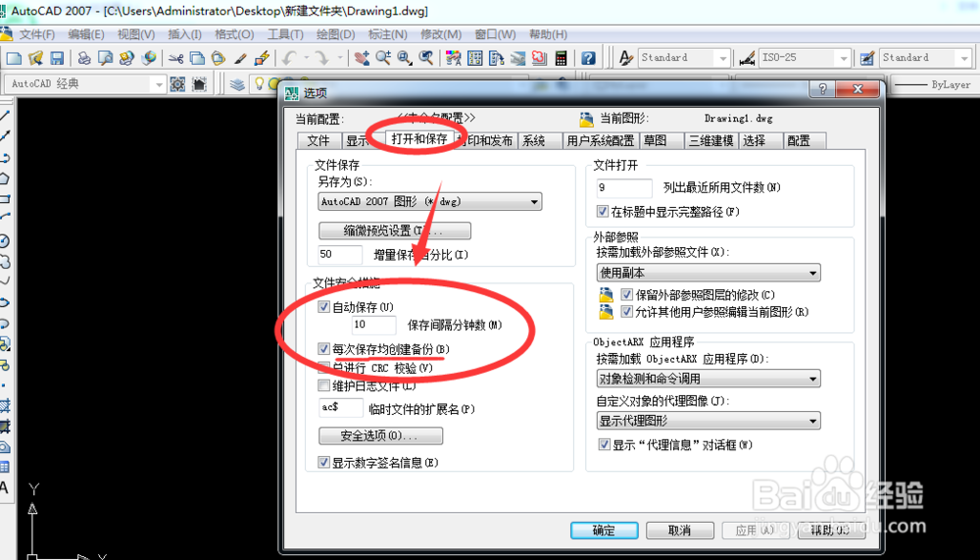This screenshot has height=560, width=980.
Task: Click the Copy icon in toolbar
Action: [197, 58]
